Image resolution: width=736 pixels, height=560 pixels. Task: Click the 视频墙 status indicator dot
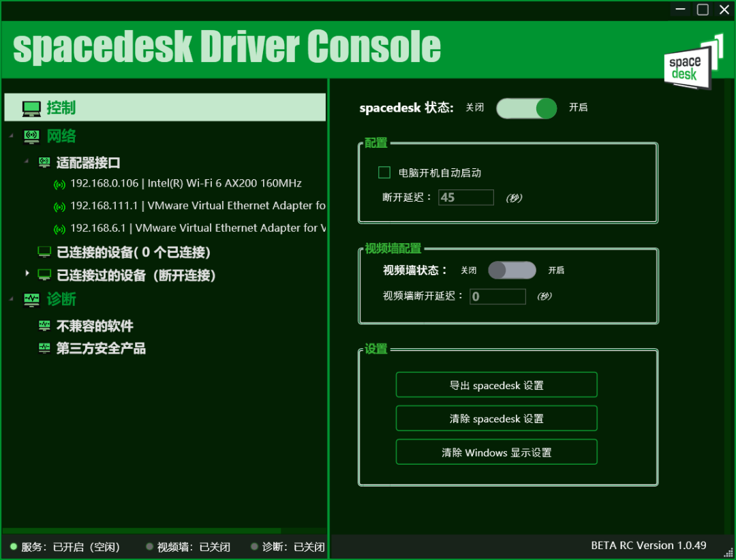149,546
